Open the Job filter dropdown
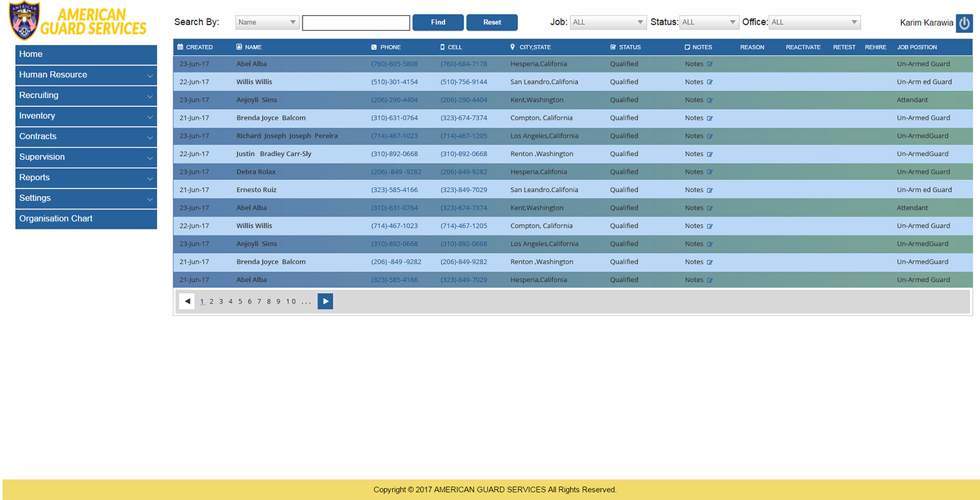Image resolution: width=980 pixels, height=500 pixels. pyautogui.click(x=608, y=22)
